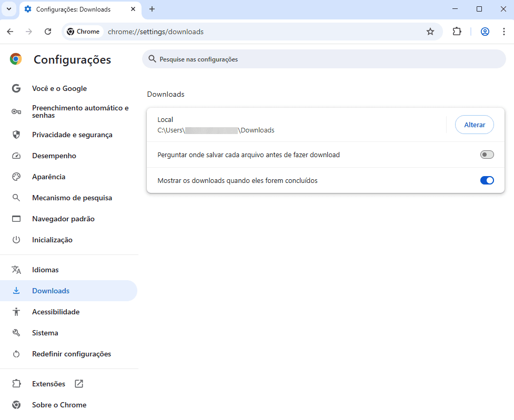Click the Alterar button
514x420 pixels.
click(474, 125)
